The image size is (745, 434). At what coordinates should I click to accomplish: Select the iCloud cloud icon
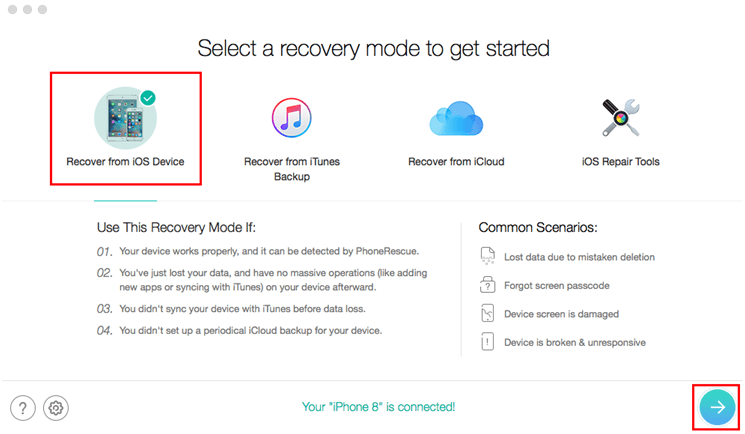click(x=456, y=118)
